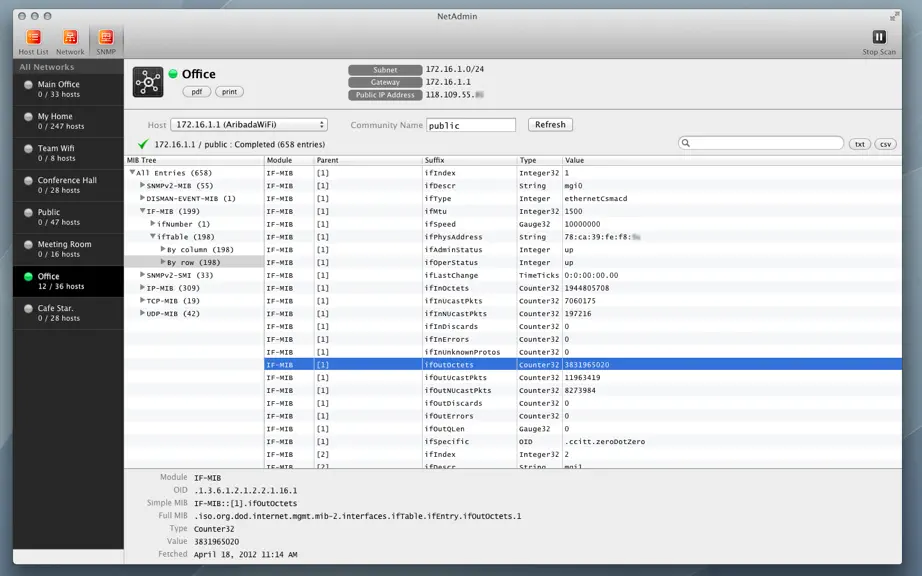Image resolution: width=922 pixels, height=576 pixels.
Task: Select the ifMtu row
Action: (583, 211)
